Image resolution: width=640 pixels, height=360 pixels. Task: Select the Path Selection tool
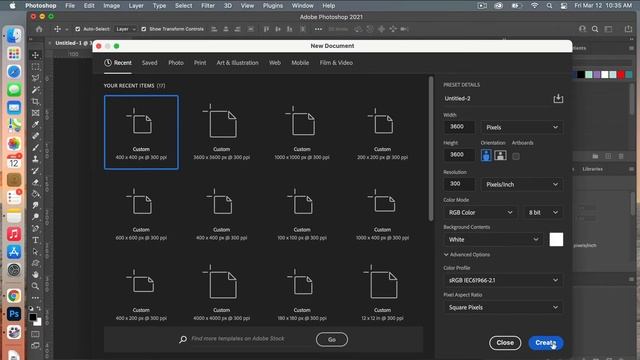coord(36,251)
